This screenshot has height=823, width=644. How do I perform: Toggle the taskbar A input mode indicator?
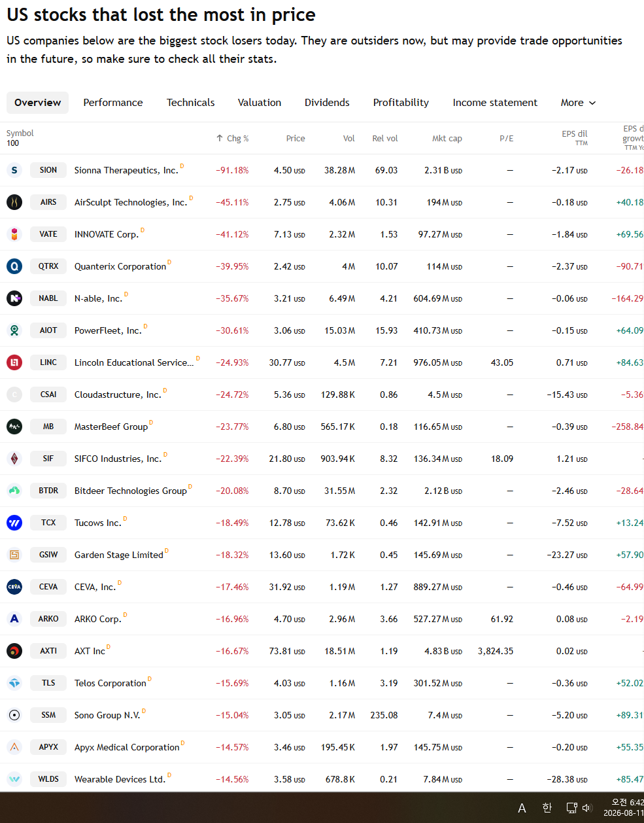coord(522,809)
